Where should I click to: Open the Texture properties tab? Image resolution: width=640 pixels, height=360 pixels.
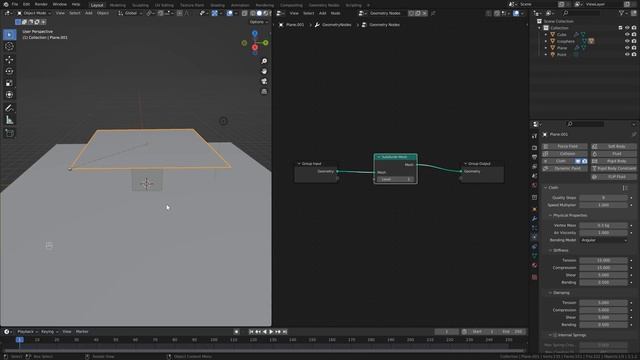[535, 277]
